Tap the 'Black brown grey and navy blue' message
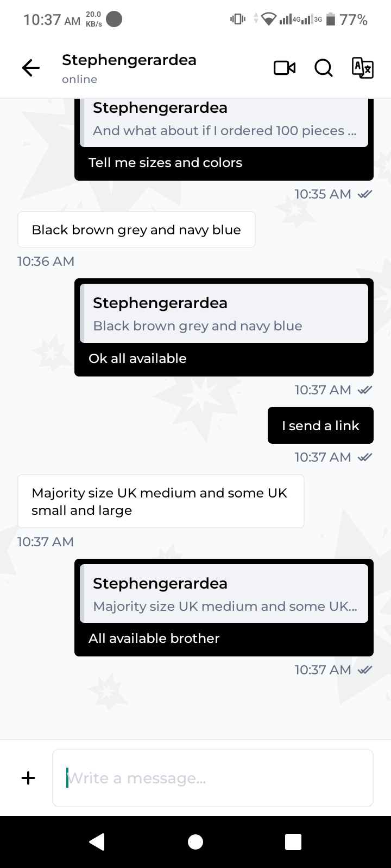This screenshot has height=868, width=391. tap(136, 229)
